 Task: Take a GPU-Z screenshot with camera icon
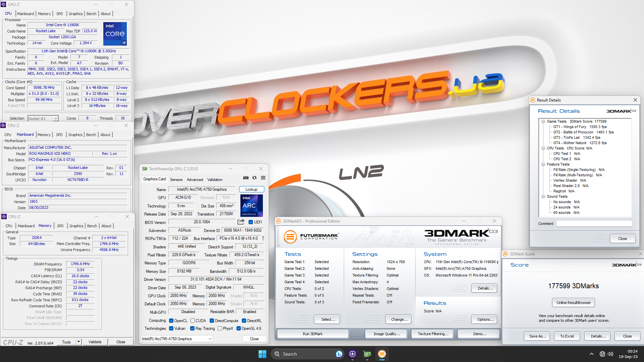246,178
